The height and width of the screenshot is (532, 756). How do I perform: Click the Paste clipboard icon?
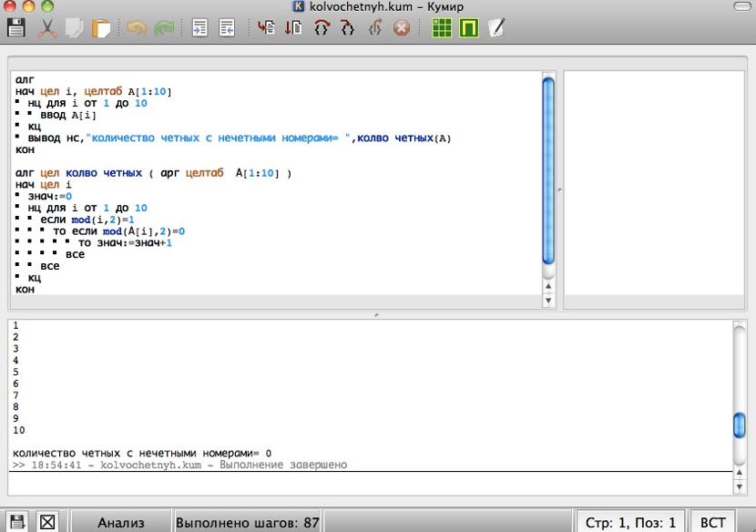point(101,28)
